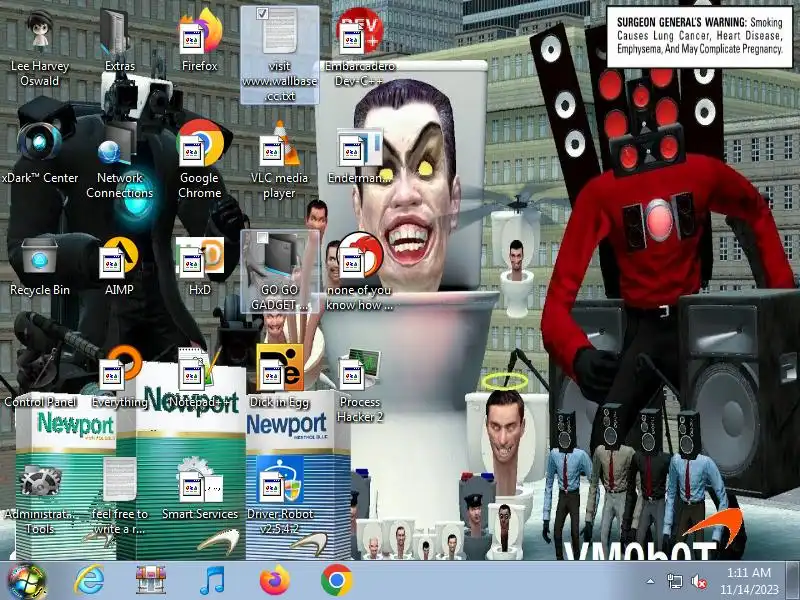The height and width of the screenshot is (600, 800).
Task: Open the Recycle Bin
Action: click(39, 265)
